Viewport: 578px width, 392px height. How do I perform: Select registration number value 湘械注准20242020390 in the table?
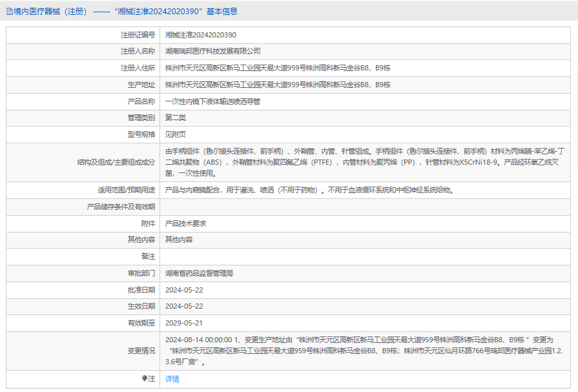pyautogui.click(x=201, y=35)
